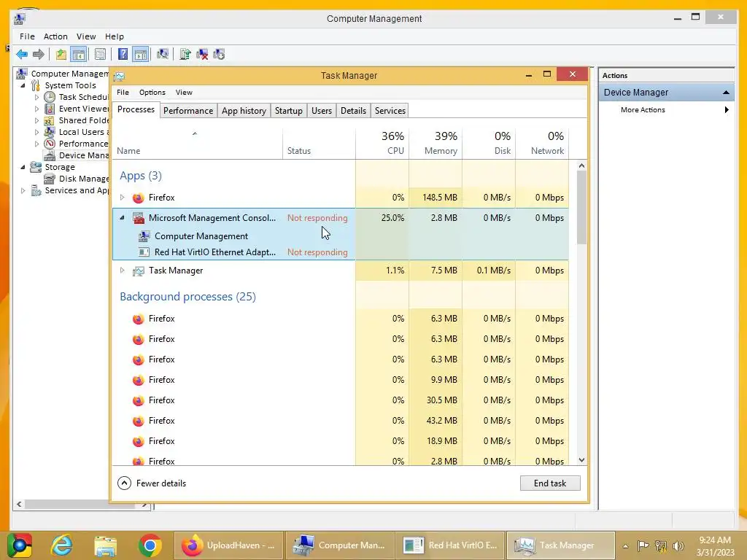This screenshot has width=747, height=560.
Task: Click console tree horizontal scrollbar left arrow
Action: (x=19, y=505)
